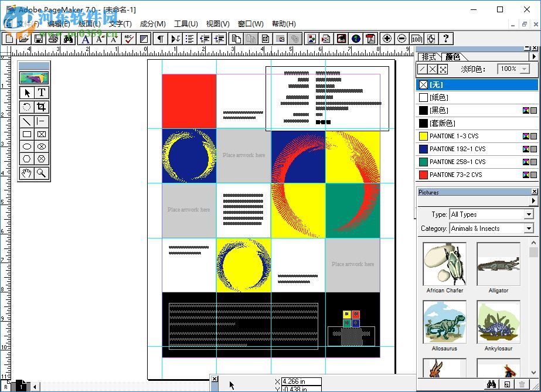Select the Hand tool
541x392 pixels.
point(26,173)
